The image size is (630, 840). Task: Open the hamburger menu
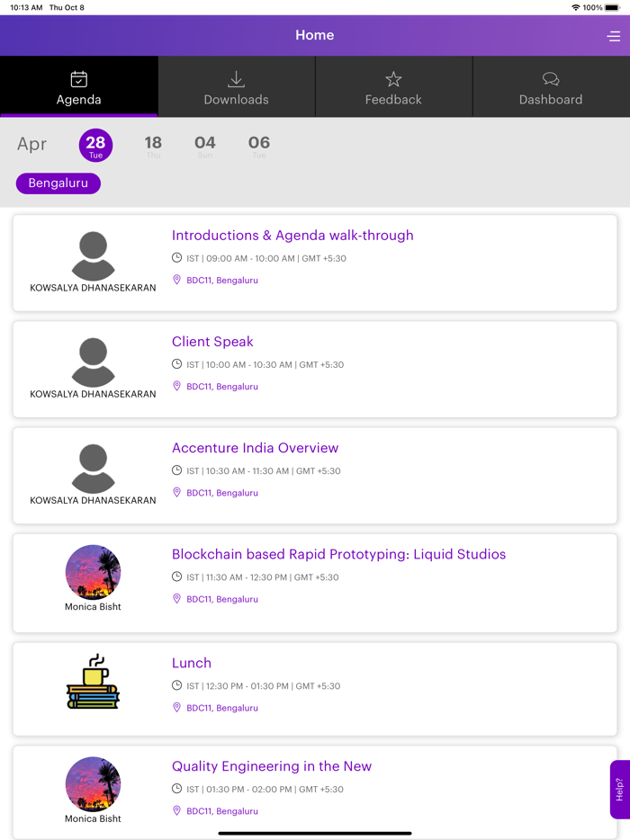point(614,35)
